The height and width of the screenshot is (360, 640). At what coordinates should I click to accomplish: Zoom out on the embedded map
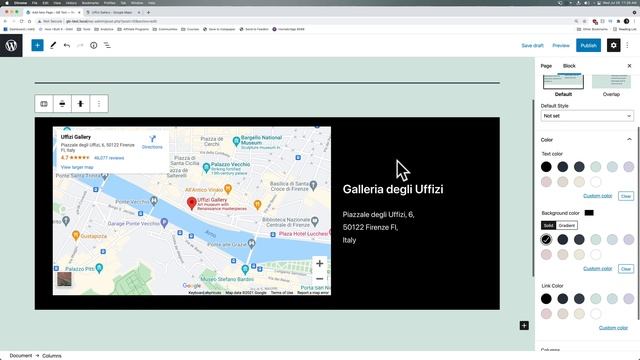pyautogui.click(x=320, y=279)
